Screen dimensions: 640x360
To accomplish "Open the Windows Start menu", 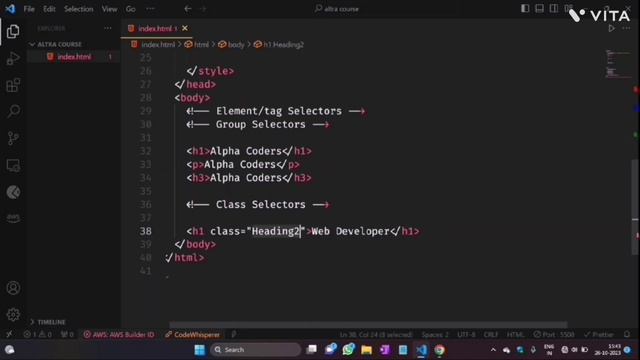I will (200, 350).
